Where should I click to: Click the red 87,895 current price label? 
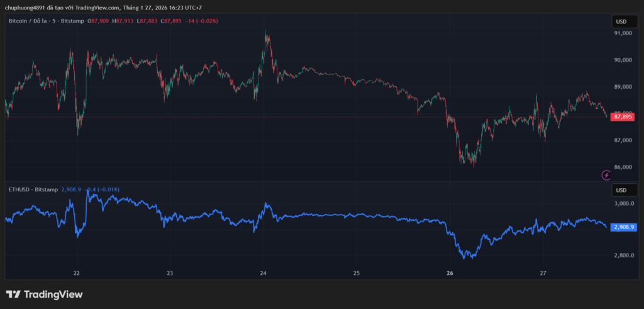click(x=623, y=116)
